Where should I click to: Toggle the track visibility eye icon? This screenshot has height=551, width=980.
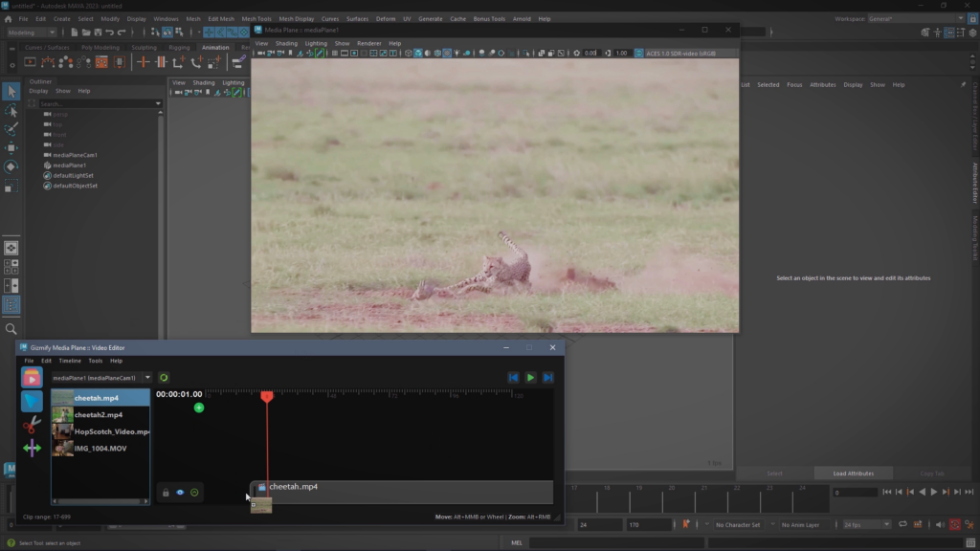tap(180, 493)
